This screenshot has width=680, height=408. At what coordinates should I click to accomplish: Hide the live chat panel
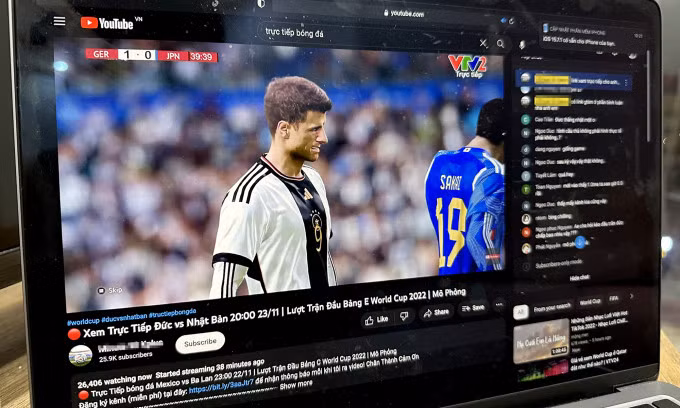(x=579, y=278)
